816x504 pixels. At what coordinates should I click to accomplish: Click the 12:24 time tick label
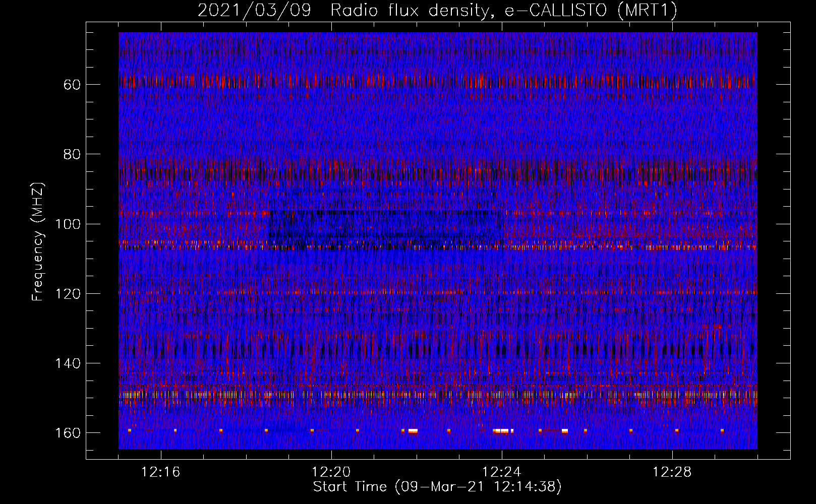501,472
